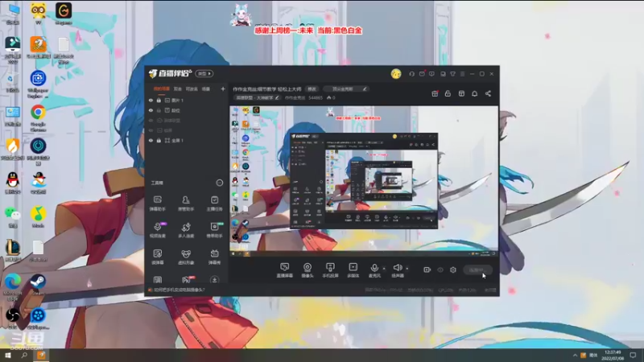Click the streamer avatar in title bar

click(396, 73)
